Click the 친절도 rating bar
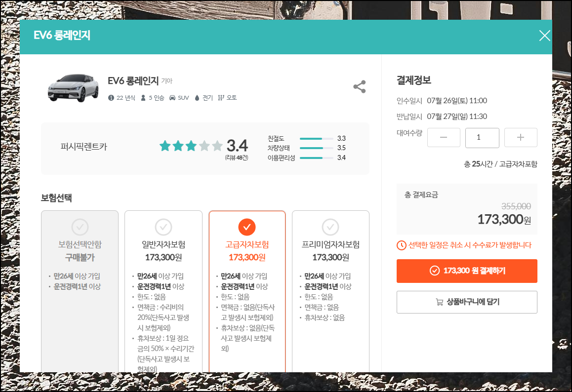The height and width of the screenshot is (392, 572). click(316, 139)
